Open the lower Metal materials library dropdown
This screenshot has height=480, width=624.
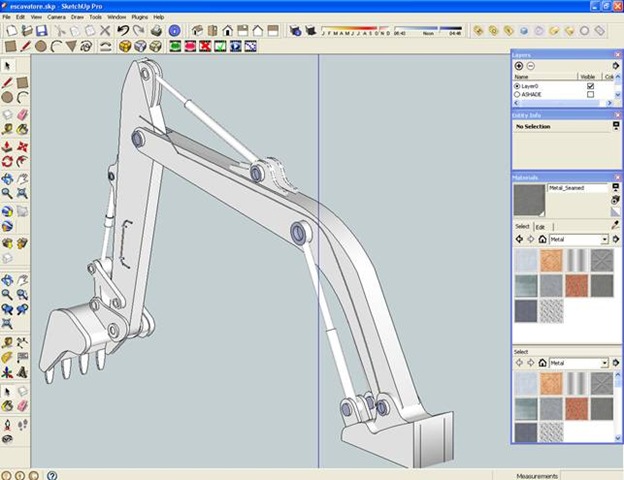(605, 363)
